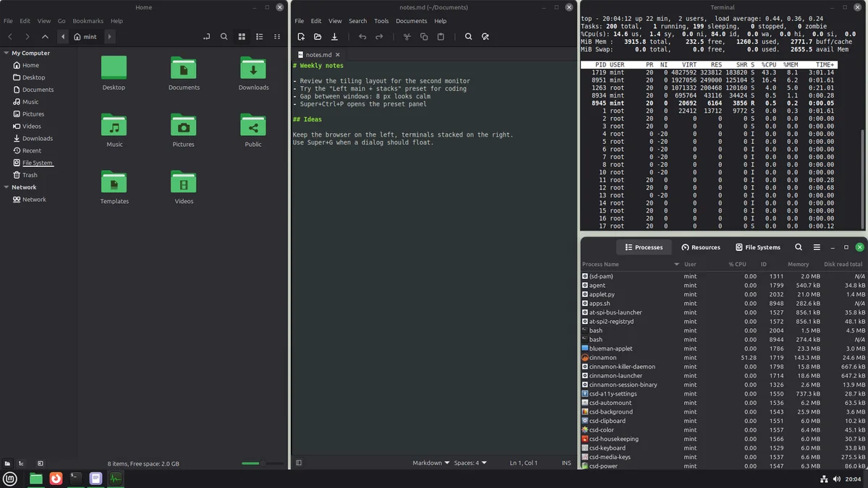Select the Downloads folder icon

[x=253, y=74]
